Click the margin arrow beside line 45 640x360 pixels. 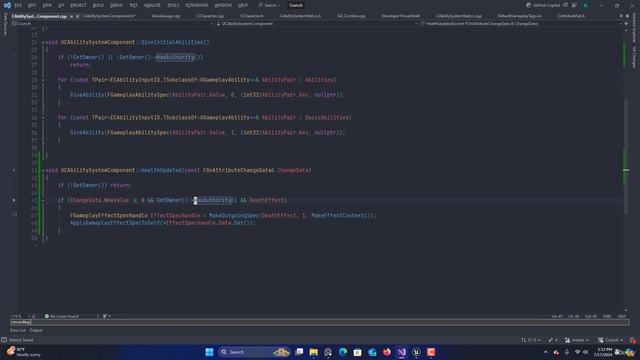14,200
